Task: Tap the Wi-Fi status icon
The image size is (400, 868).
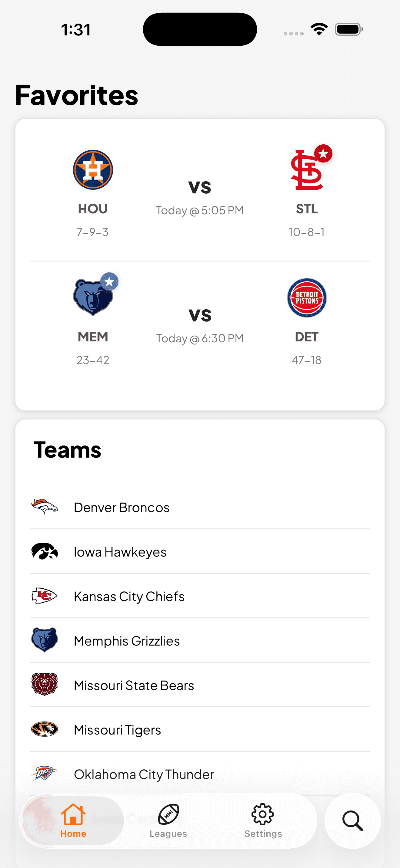Action: point(319,29)
